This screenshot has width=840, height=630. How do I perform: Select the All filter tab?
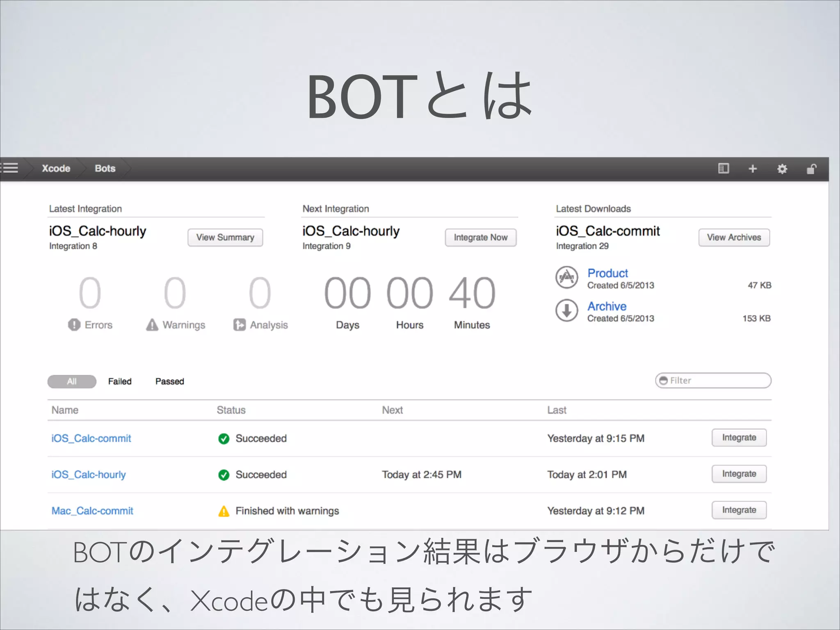point(72,381)
